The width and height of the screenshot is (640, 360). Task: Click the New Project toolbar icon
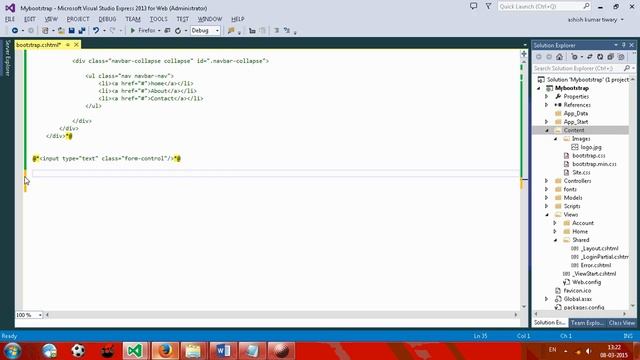pyautogui.click(x=45, y=31)
